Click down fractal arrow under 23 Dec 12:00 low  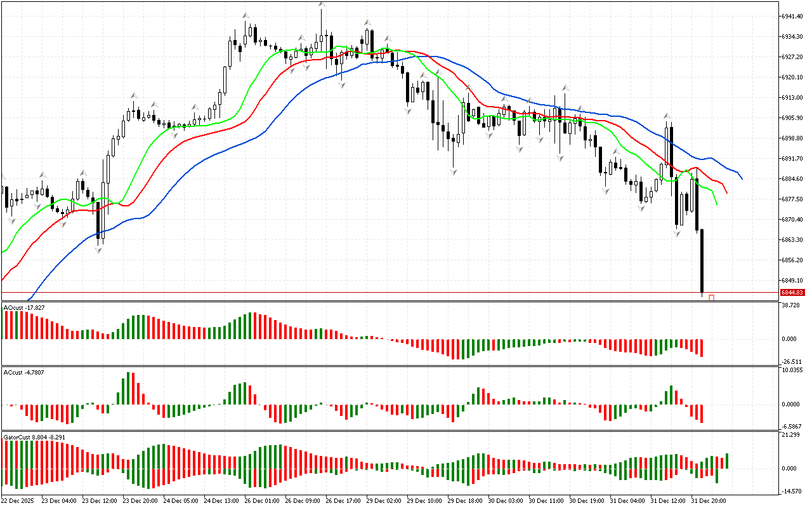pyautogui.click(x=98, y=250)
